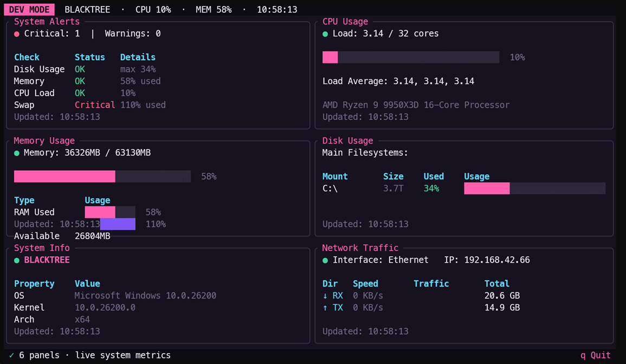This screenshot has width=626, height=364.
Task: Click the CPU usage 10% progress bar
Action: pyautogui.click(x=411, y=57)
